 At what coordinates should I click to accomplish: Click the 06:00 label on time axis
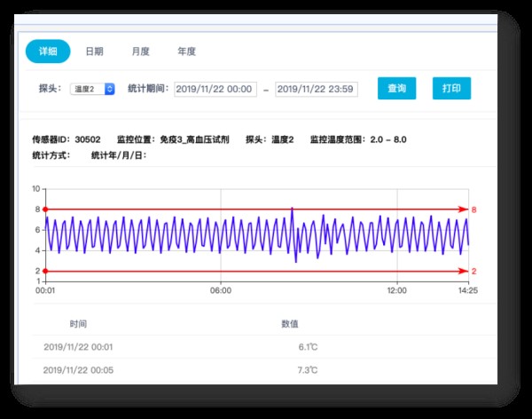click(x=221, y=290)
